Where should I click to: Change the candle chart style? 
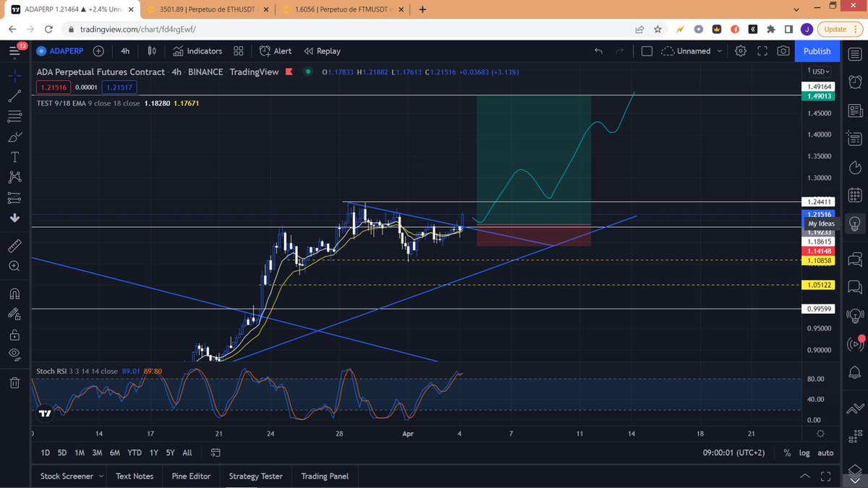152,51
